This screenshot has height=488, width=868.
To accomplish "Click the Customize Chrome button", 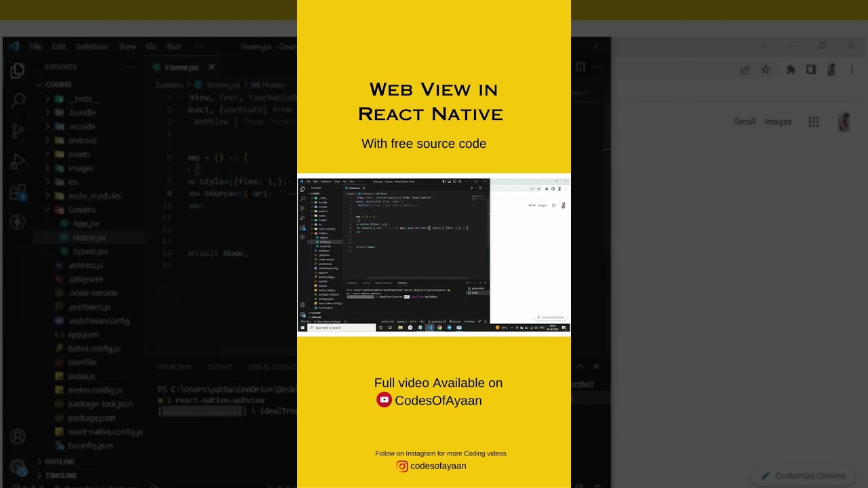I will click(551, 317).
